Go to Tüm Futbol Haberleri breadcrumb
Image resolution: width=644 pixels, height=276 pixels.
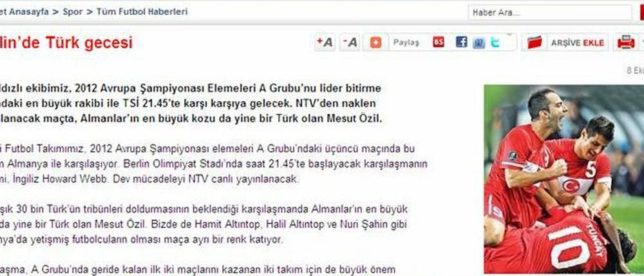pos(142,12)
